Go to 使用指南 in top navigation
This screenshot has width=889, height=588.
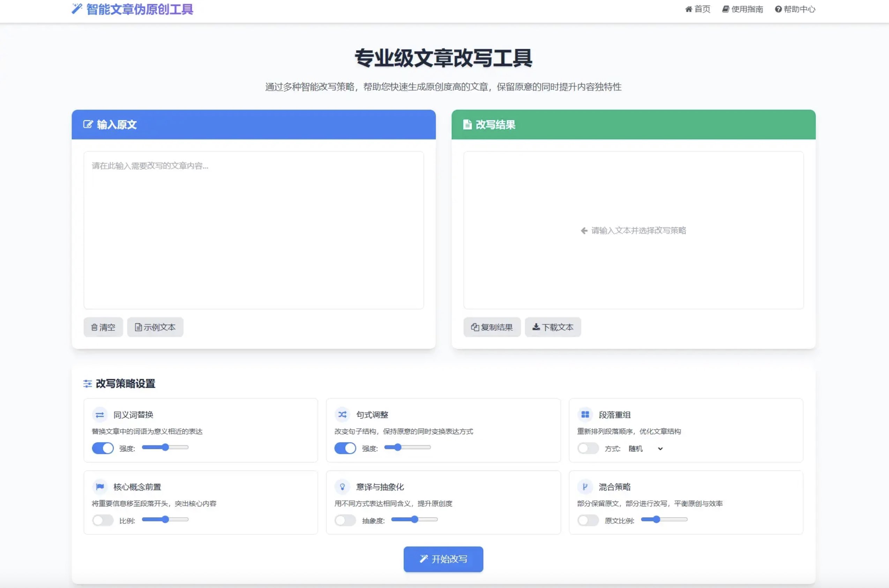pyautogui.click(x=742, y=9)
